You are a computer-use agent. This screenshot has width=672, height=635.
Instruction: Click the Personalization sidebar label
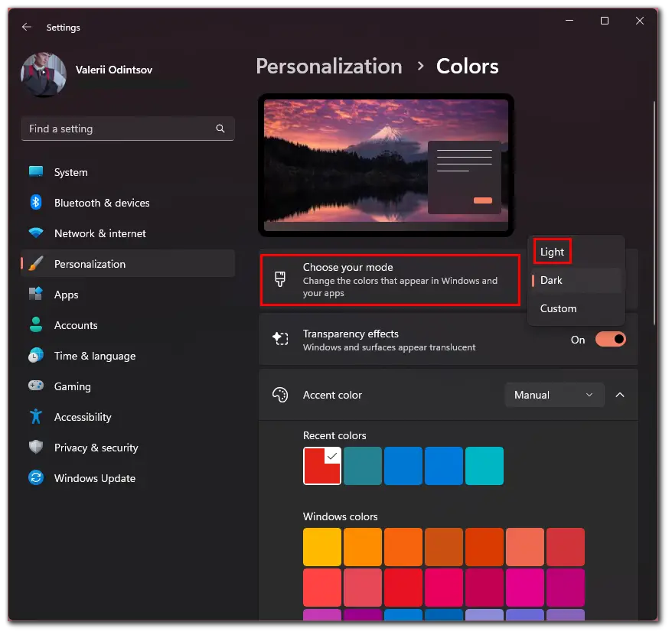click(90, 264)
